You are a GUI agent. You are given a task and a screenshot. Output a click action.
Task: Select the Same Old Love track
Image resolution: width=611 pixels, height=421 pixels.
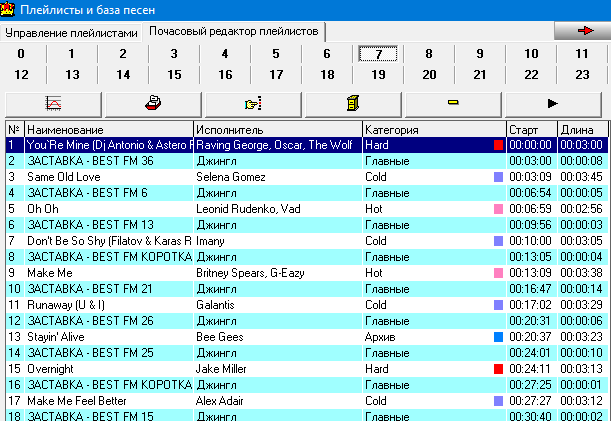pos(307,177)
